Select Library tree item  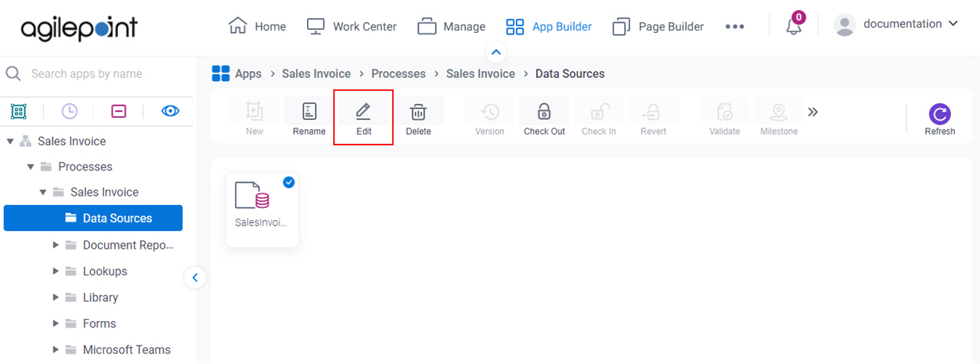click(100, 297)
